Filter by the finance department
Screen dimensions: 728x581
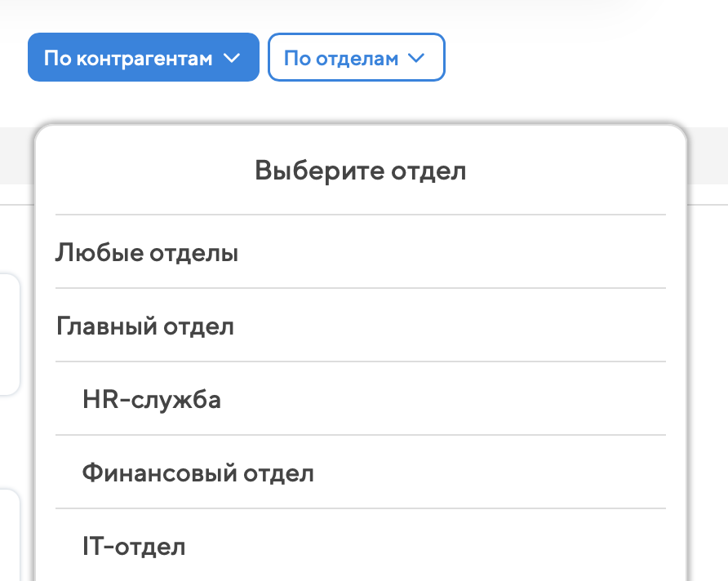tap(198, 474)
